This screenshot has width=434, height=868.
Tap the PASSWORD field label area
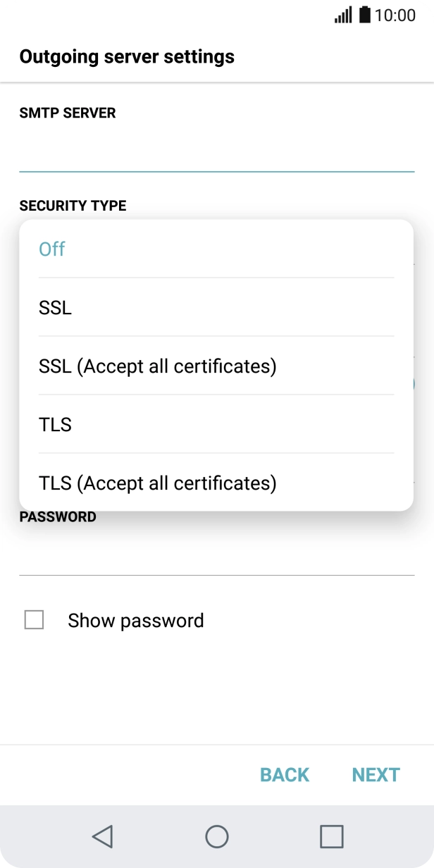pos(58,516)
